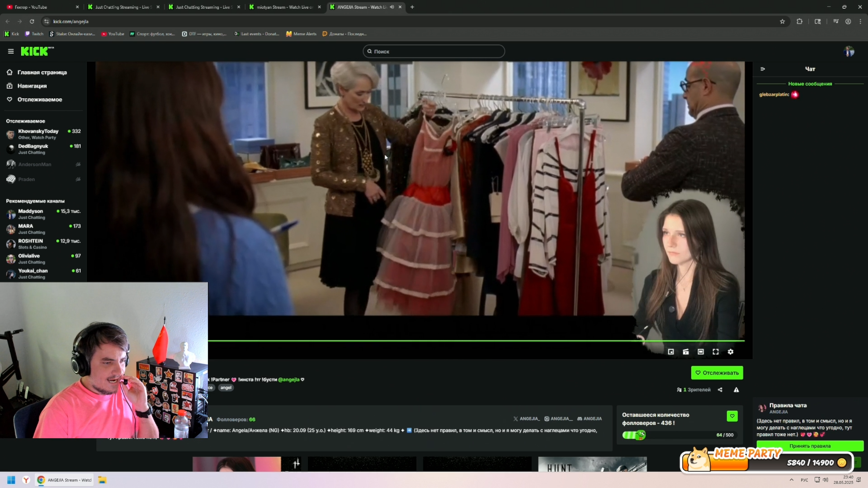Open ANGEJIA Discord social link
868x488 pixels.
pos(589,419)
